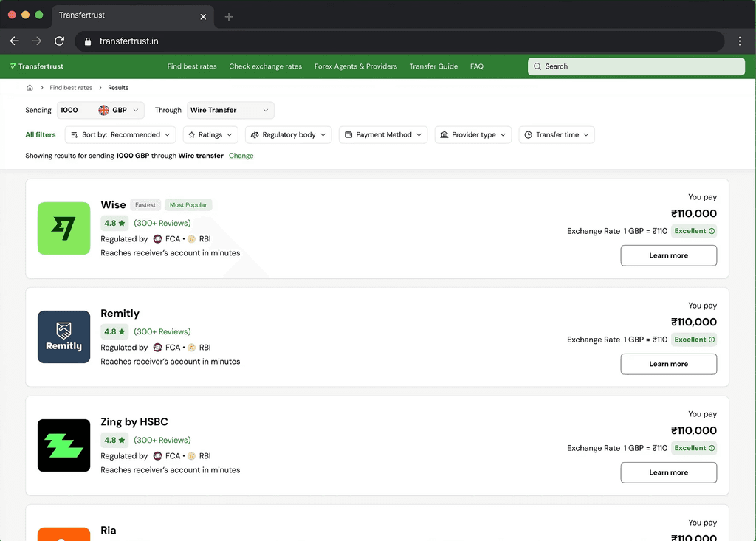
Task: Click the search magnifier icon
Action: (537, 66)
